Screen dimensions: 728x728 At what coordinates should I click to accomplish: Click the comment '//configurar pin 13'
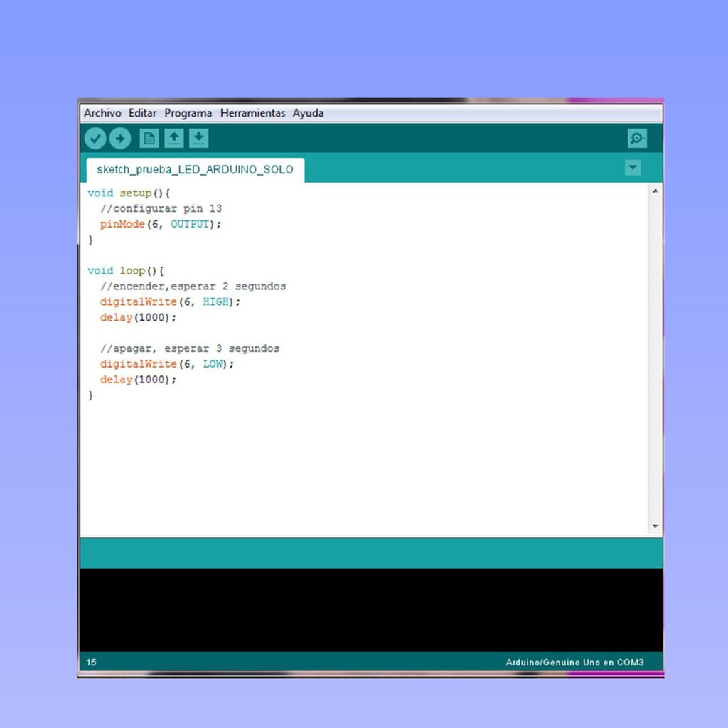coord(161,208)
